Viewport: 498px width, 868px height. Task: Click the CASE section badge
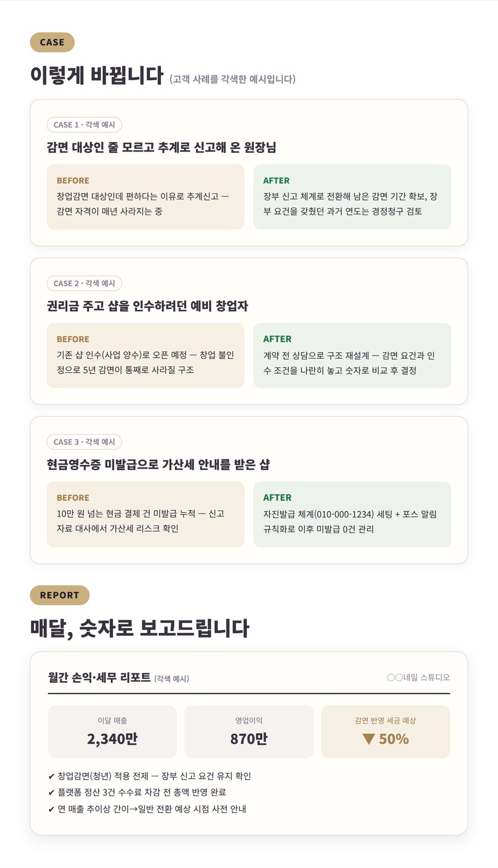52,43
